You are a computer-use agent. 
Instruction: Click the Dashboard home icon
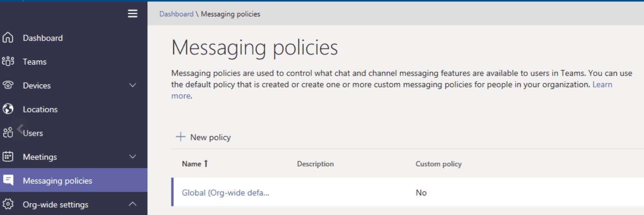(x=8, y=38)
